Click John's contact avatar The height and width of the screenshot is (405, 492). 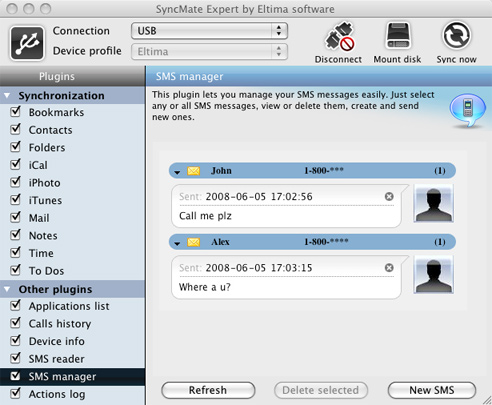(x=433, y=203)
